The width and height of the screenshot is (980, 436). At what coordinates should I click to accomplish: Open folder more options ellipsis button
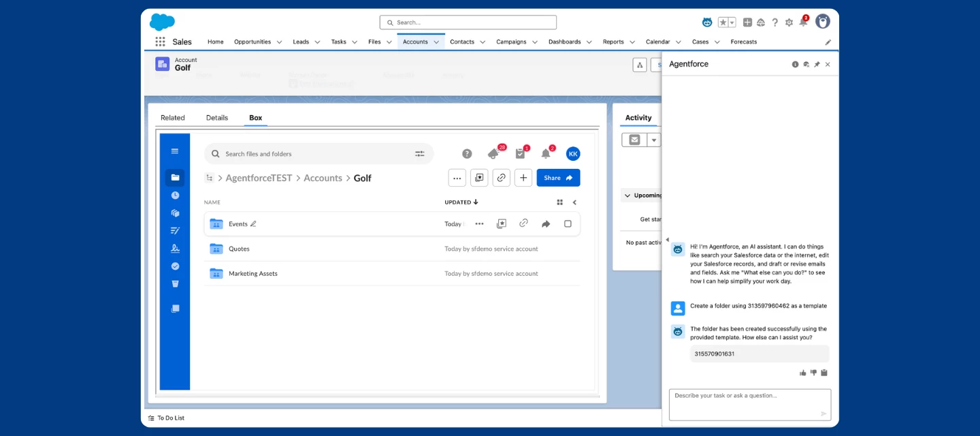pyautogui.click(x=457, y=178)
